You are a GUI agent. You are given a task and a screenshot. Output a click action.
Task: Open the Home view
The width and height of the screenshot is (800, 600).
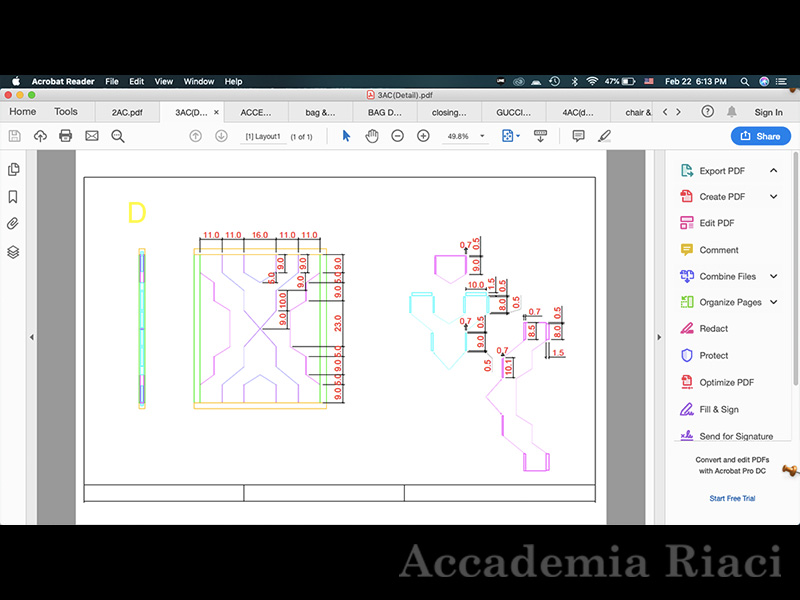tap(22, 112)
